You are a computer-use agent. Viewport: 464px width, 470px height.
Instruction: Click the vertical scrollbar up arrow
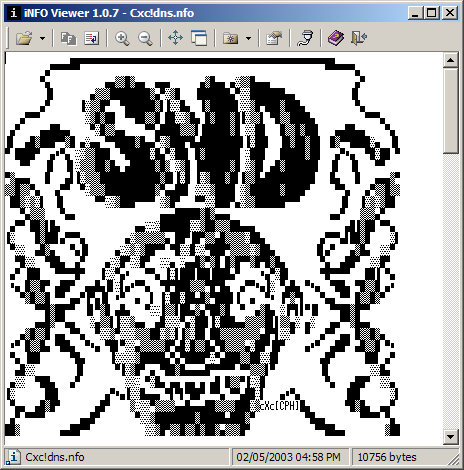pos(450,60)
